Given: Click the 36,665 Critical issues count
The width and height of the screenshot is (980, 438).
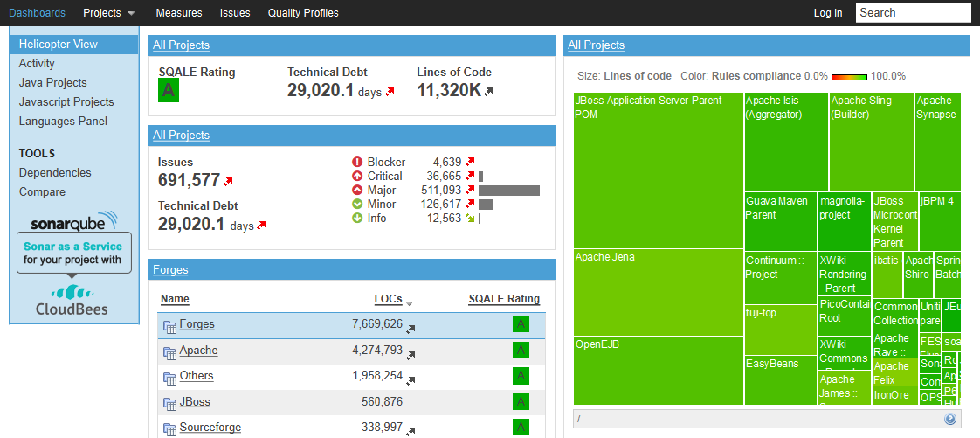Looking at the screenshot, I should [x=444, y=177].
